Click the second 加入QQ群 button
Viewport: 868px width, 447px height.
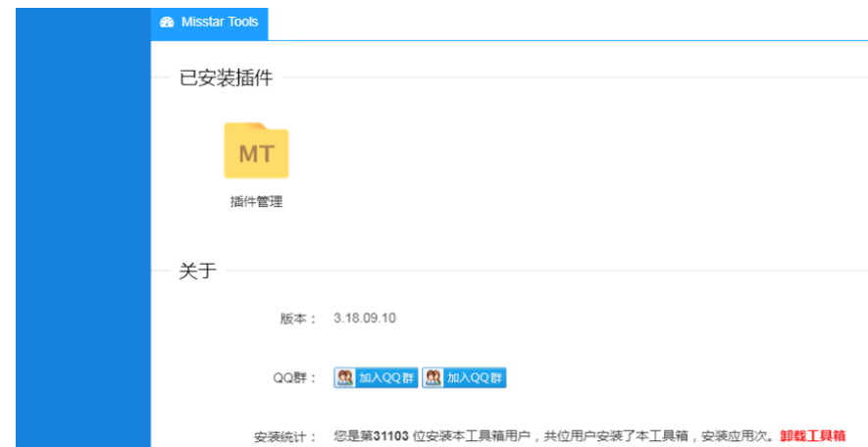[x=464, y=377]
